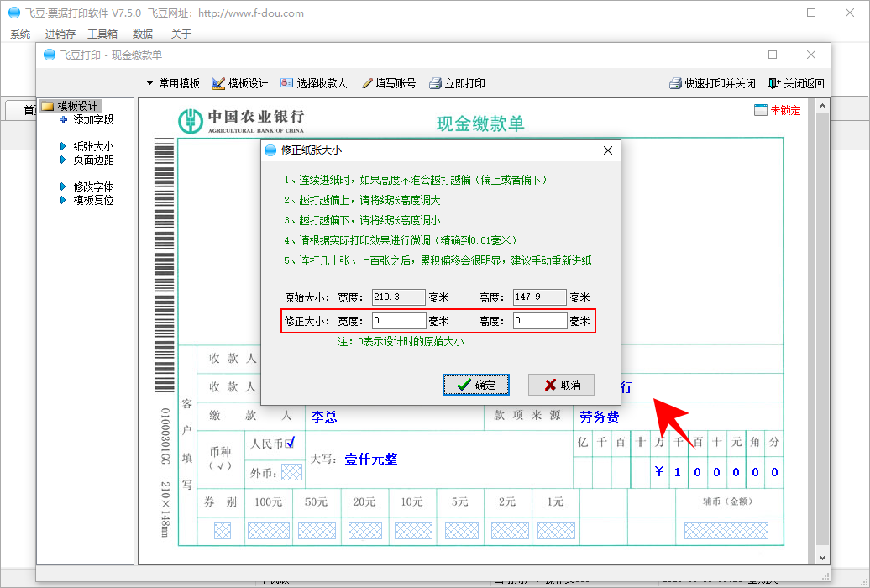This screenshot has width=870, height=588.
Task: Click the 立即打印 printer icon
Action: 435,83
